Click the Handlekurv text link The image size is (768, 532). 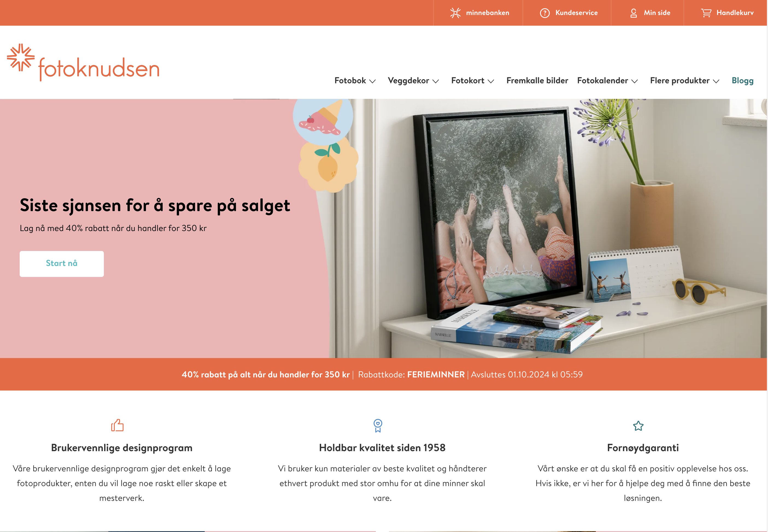coord(735,13)
